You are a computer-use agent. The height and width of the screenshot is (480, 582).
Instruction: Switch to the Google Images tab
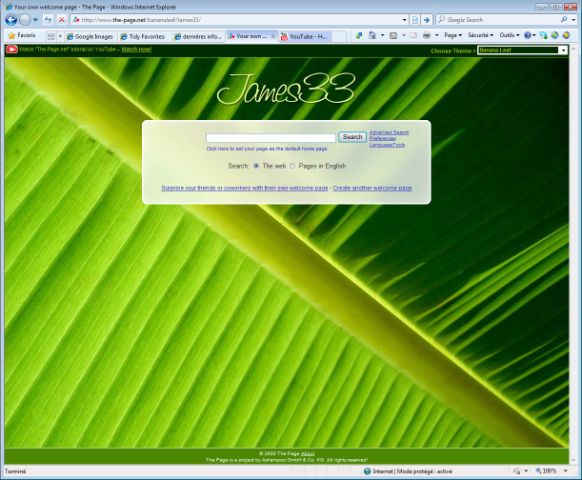point(90,36)
